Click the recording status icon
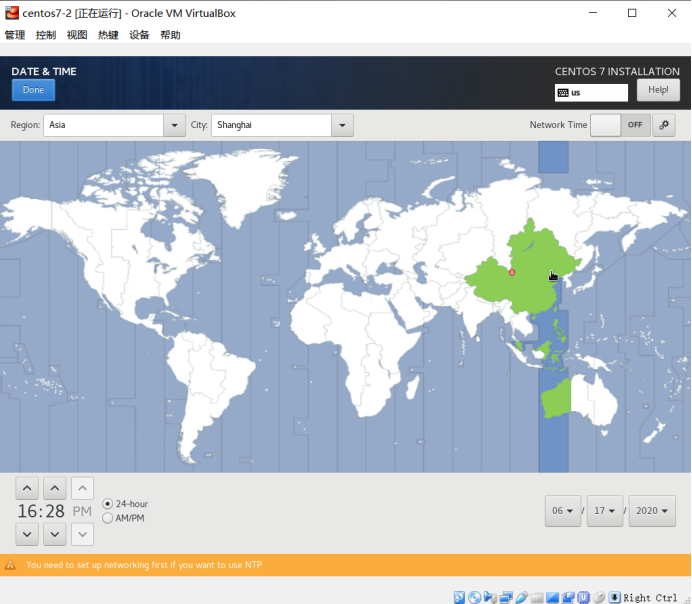 pos(568,597)
